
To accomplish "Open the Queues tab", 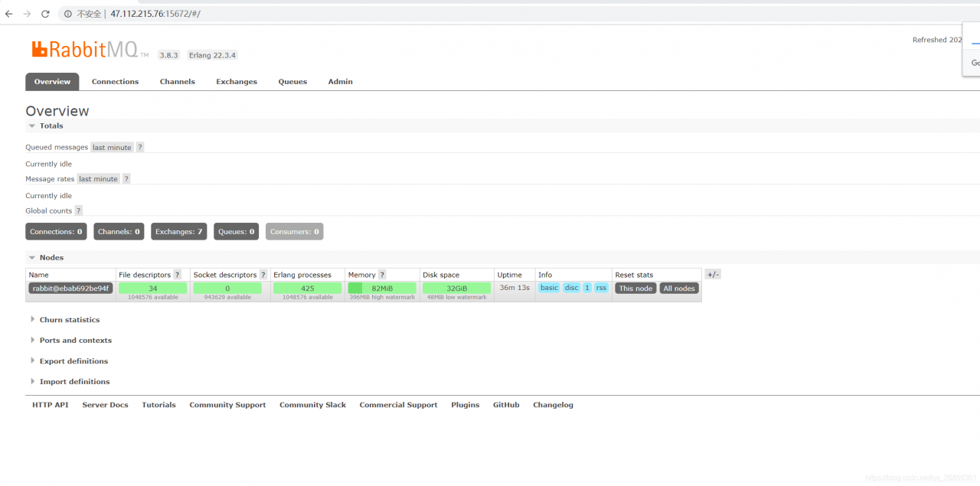I will point(292,82).
